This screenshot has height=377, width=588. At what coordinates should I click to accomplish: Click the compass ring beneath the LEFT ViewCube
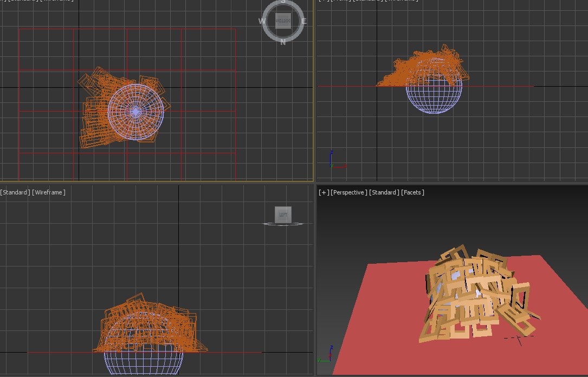point(283,224)
